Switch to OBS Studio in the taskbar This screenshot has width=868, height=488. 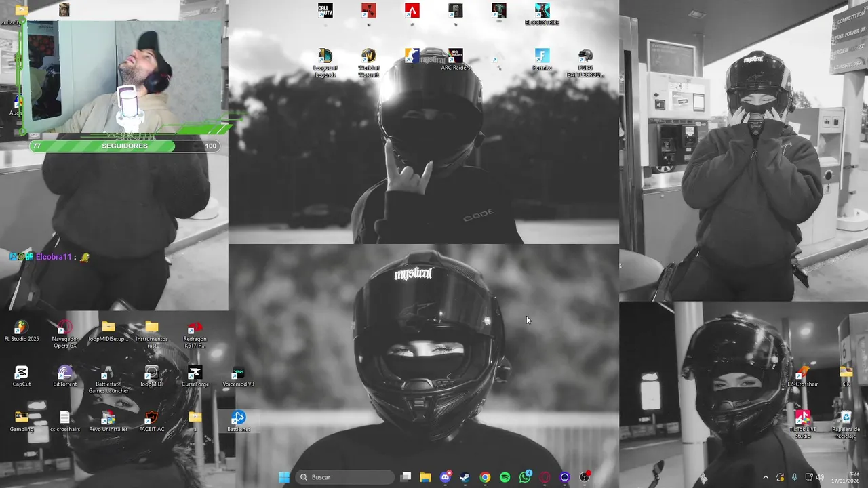click(x=585, y=477)
